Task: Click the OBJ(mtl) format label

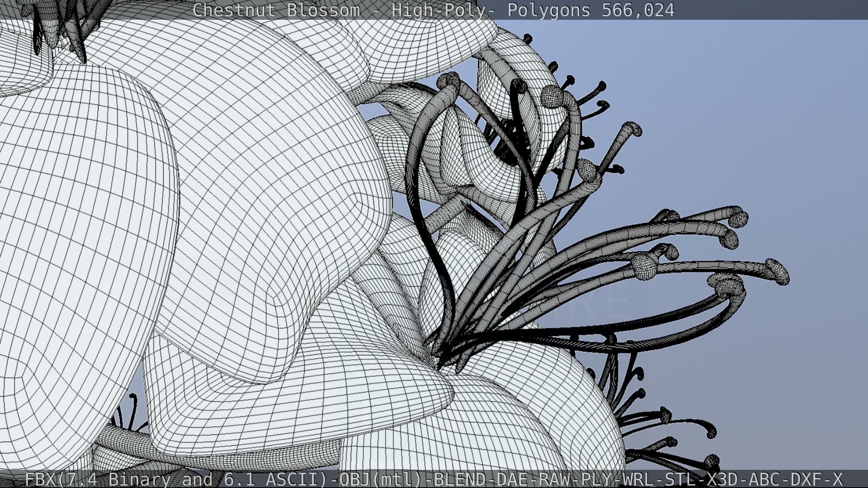Action: [x=382, y=480]
